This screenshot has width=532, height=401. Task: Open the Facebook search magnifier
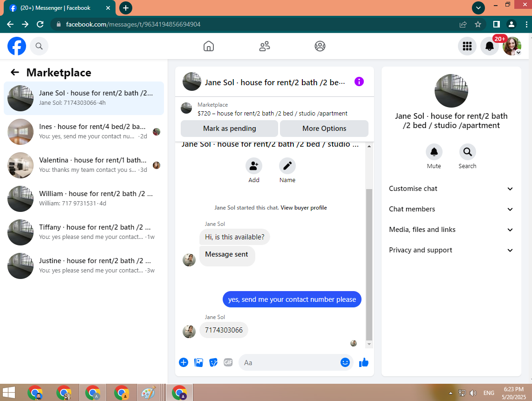(39, 46)
